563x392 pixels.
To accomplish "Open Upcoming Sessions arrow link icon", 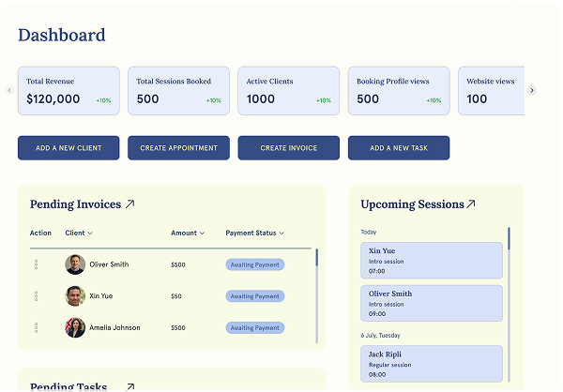I will pos(471,204).
